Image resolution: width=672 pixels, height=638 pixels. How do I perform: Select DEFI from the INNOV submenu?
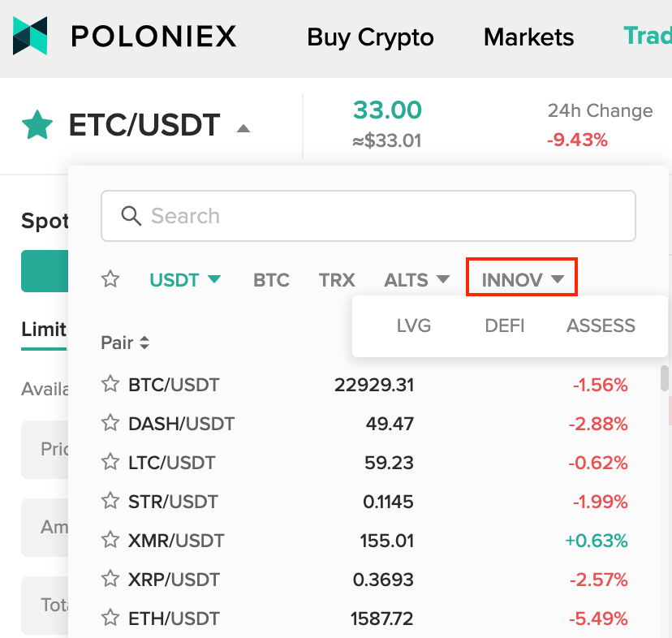pos(505,325)
